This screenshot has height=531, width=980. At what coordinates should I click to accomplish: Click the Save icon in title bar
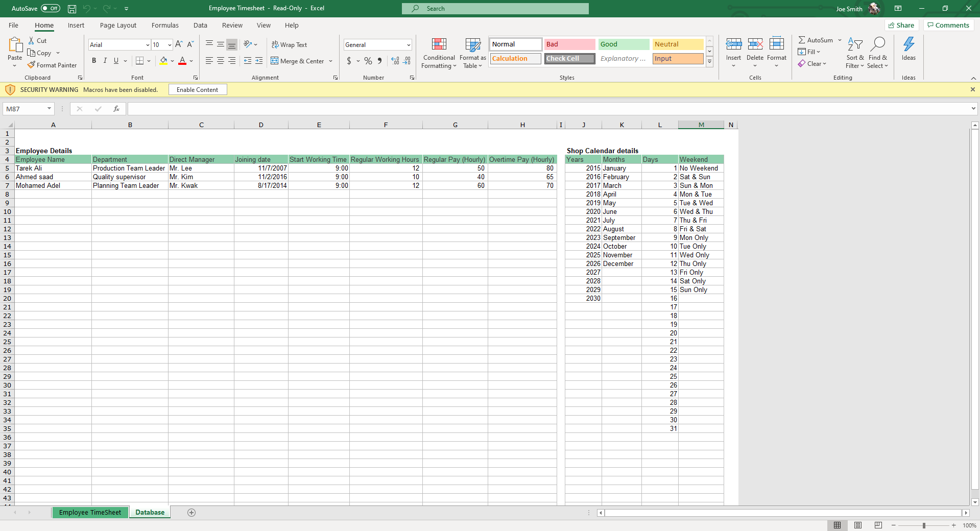click(x=72, y=9)
